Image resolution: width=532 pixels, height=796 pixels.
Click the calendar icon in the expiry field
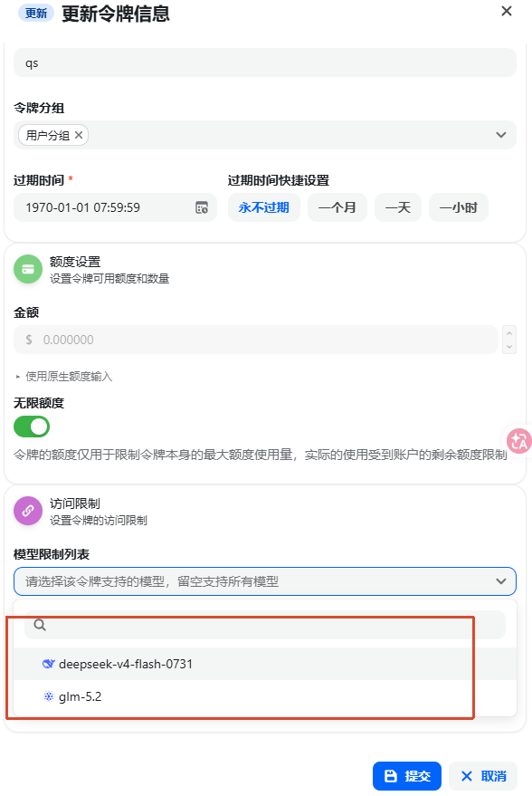click(202, 207)
